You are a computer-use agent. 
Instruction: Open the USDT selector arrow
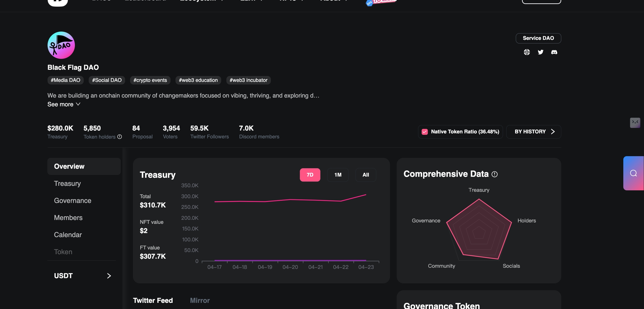click(x=109, y=276)
